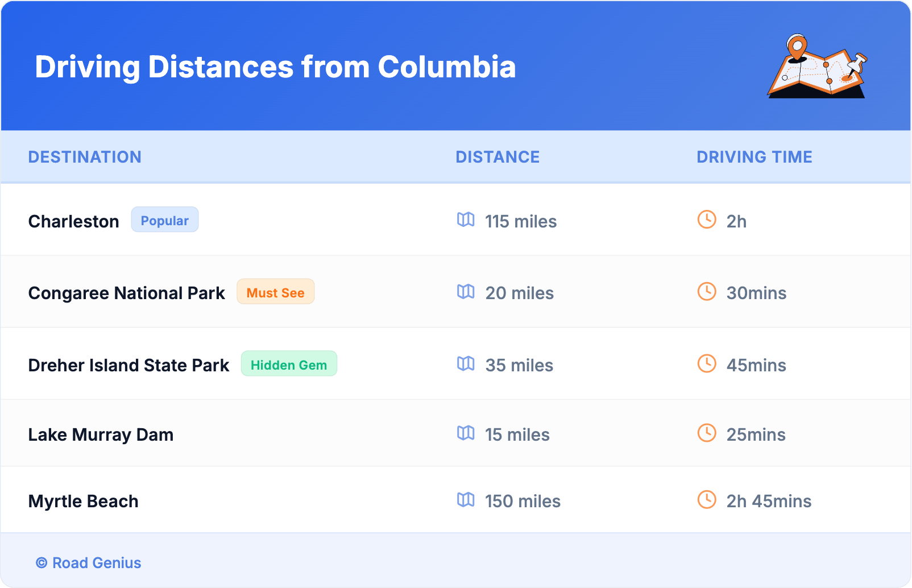Click the clock icon next to 2h
Image resolution: width=912 pixels, height=588 pixels.
coord(707,220)
